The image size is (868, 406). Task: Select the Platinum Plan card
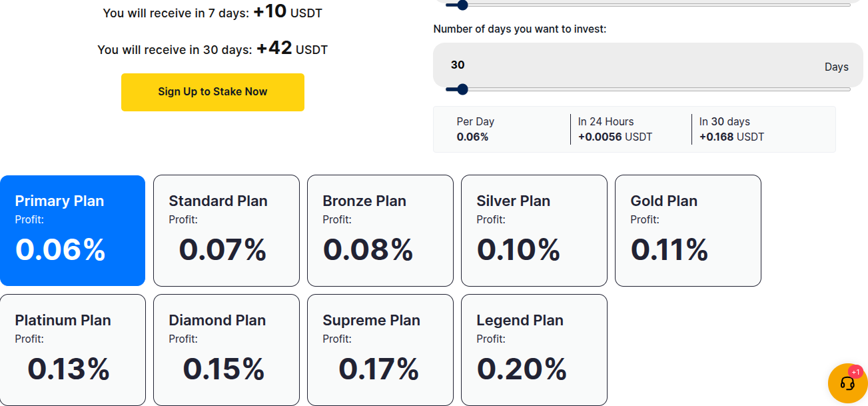73,350
